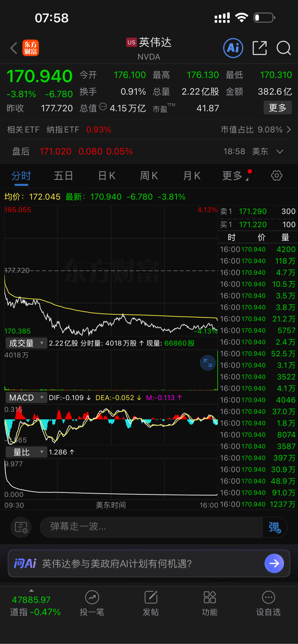Tap the MACD histogram chart

coord(111,425)
